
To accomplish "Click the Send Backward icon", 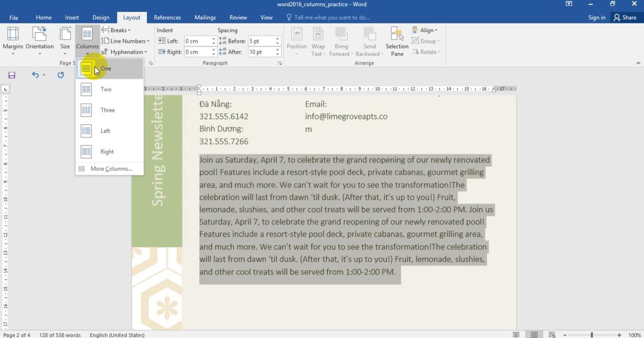I will 369,33.
